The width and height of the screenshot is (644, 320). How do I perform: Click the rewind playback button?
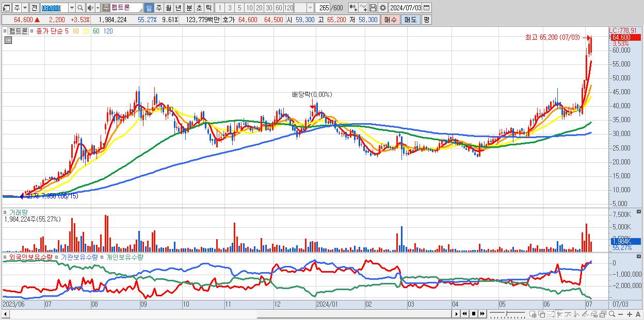point(464,314)
